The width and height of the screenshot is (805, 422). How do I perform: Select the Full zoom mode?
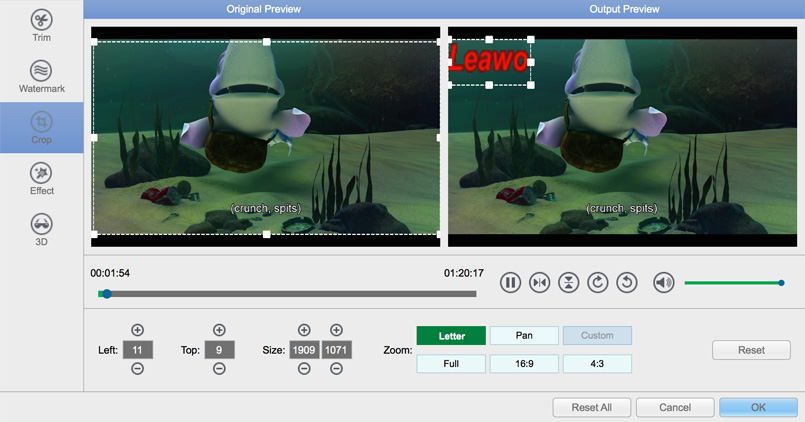click(x=451, y=363)
